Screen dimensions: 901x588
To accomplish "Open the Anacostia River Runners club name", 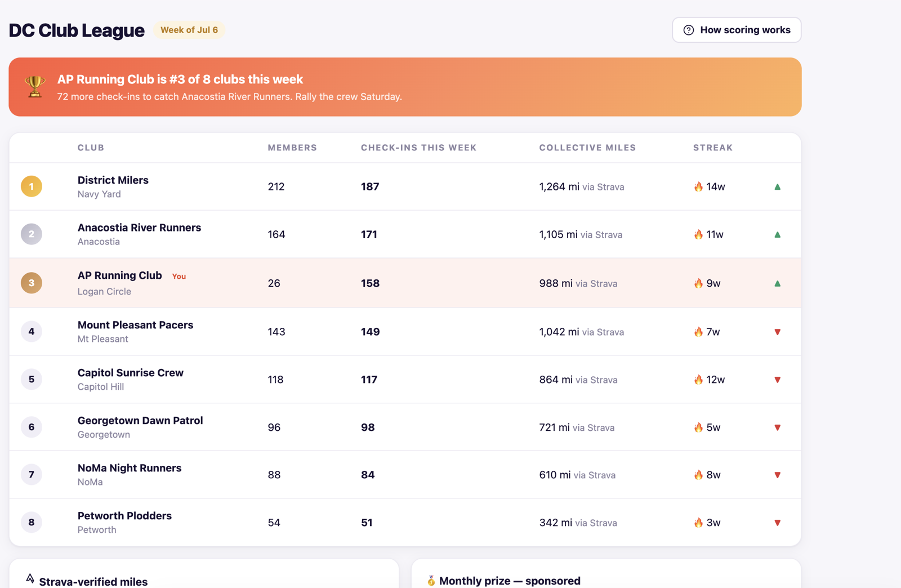I will pyautogui.click(x=139, y=228).
